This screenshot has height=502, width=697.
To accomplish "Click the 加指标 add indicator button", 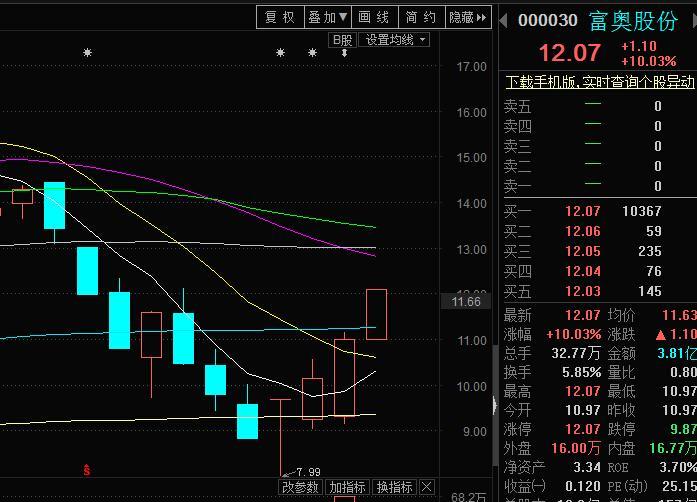I will [x=347, y=487].
